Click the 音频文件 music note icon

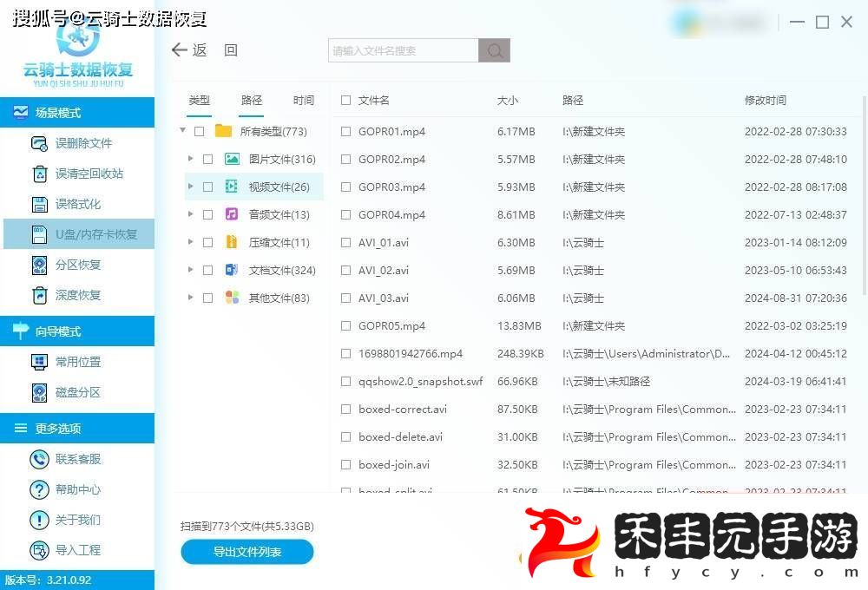click(x=232, y=214)
